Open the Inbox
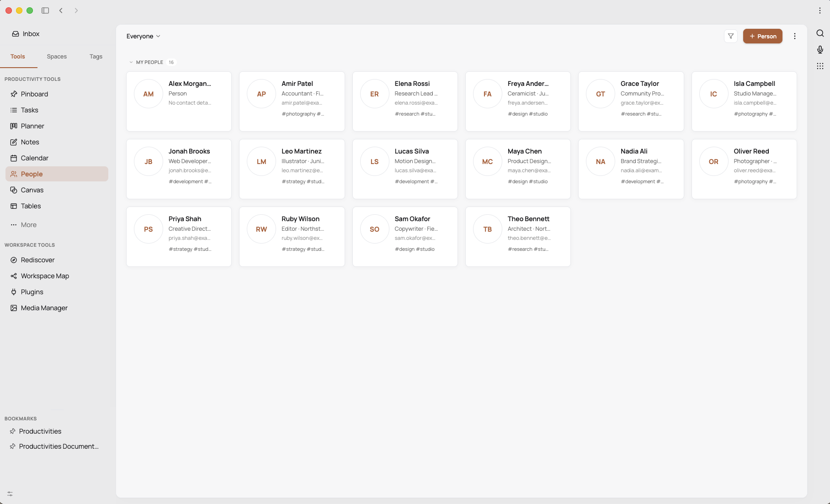The height and width of the screenshot is (504, 830). tap(26, 34)
